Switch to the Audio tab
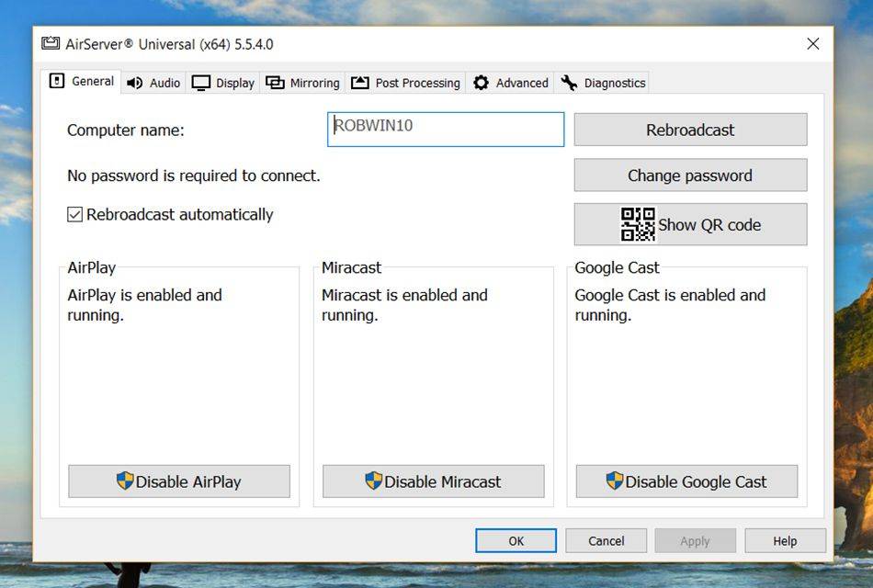The width and height of the screenshot is (873, 588). pyautogui.click(x=153, y=83)
